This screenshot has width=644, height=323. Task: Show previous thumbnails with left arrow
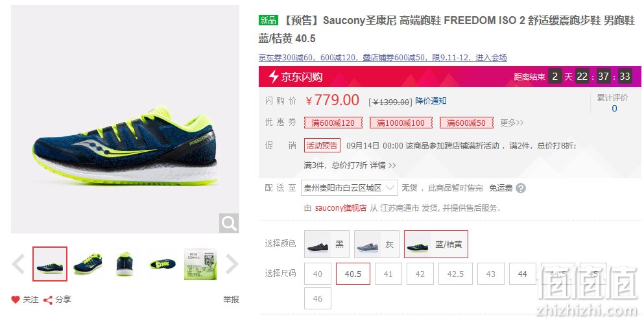point(18,264)
